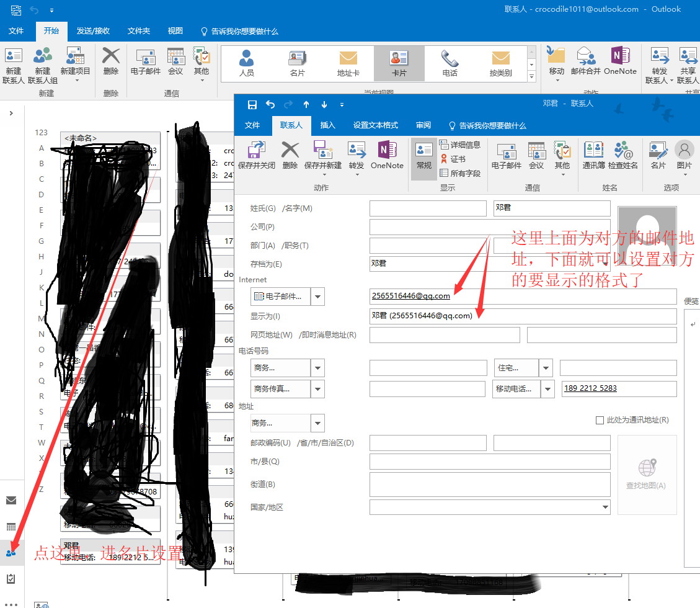Click Forward in the contact window
The height and width of the screenshot is (608, 700).
tap(357, 159)
